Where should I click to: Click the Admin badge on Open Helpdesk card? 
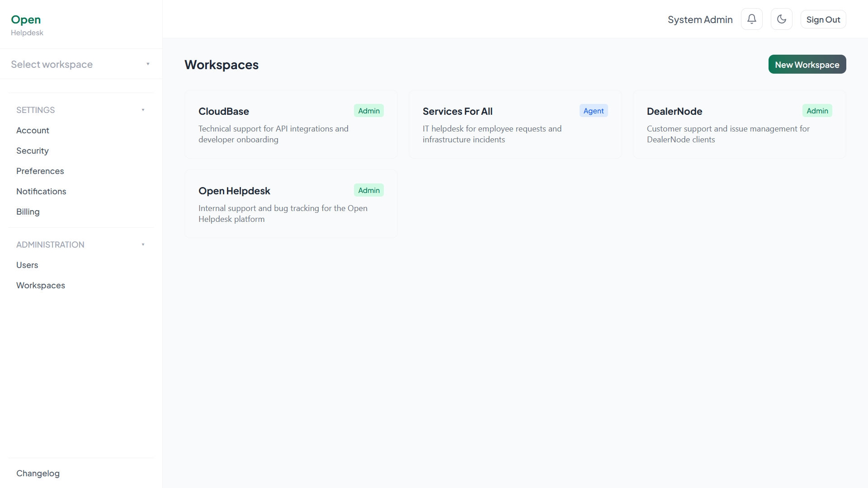pyautogui.click(x=369, y=190)
